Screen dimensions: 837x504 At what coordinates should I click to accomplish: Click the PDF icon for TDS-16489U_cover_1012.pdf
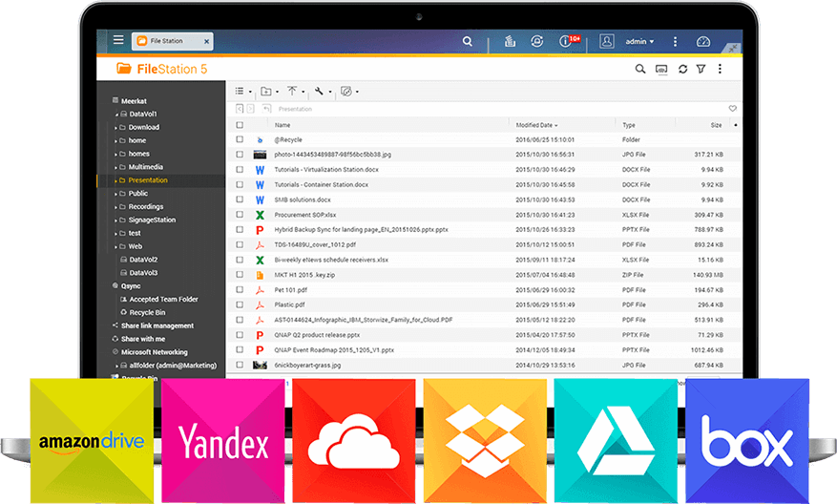[x=260, y=245]
